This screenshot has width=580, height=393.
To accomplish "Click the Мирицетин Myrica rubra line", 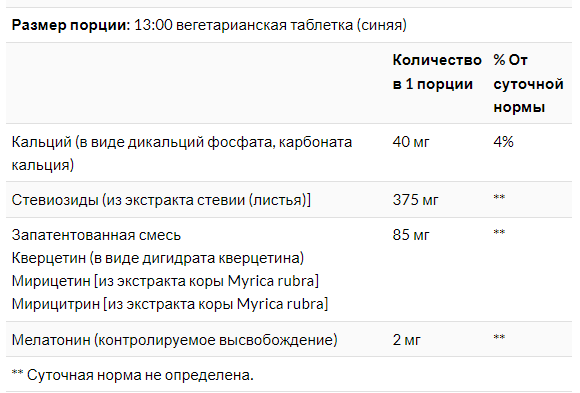I will (165, 281).
